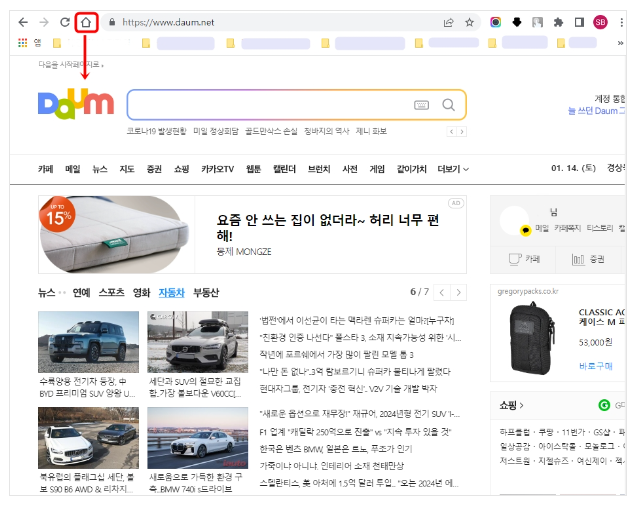Open trending keyword 코로나19 발생현황
Screen dimensions: 635x505
tap(156, 131)
